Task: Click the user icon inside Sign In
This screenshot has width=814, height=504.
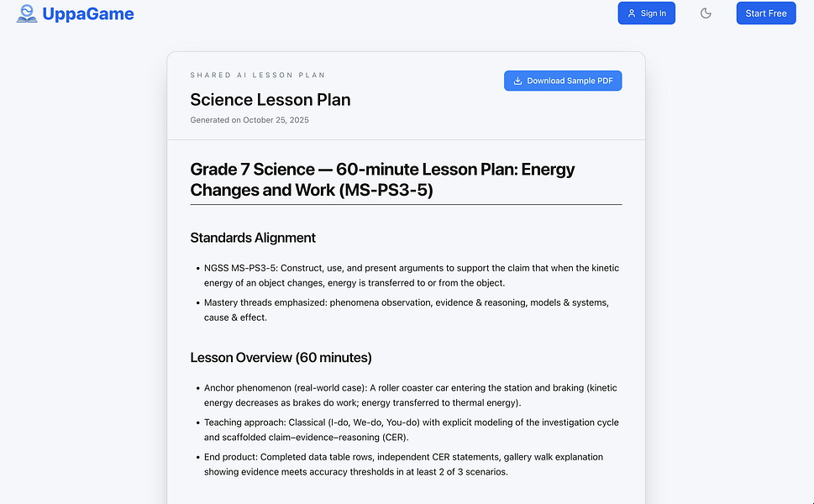Action: coord(631,13)
